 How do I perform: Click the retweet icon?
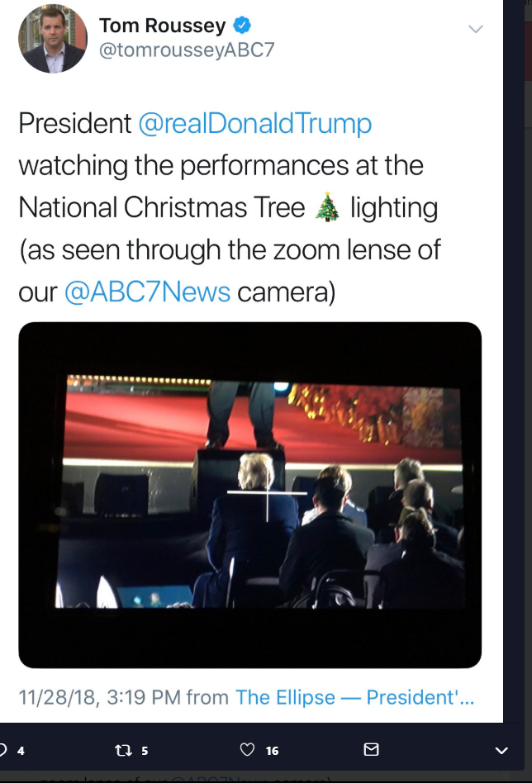[x=123, y=750]
